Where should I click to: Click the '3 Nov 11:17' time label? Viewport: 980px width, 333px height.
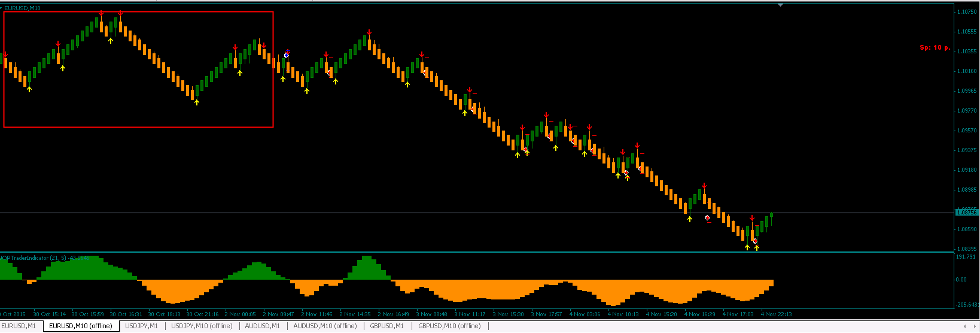coord(470,314)
